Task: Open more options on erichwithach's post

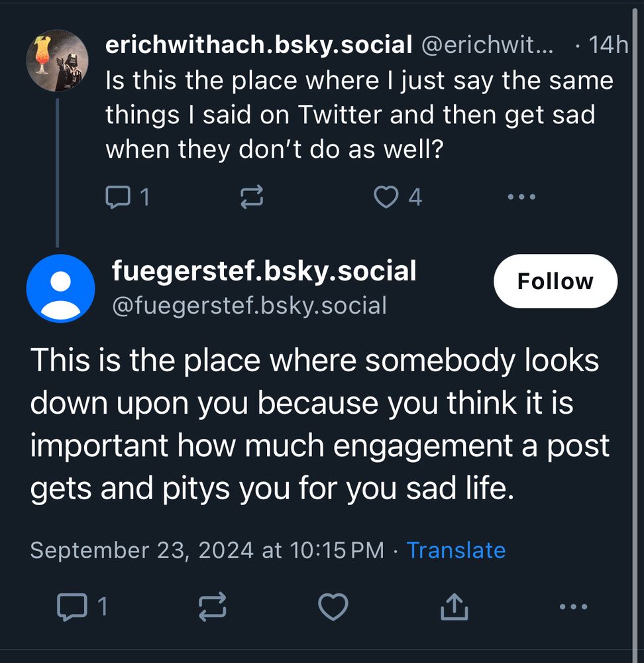Action: (521, 197)
